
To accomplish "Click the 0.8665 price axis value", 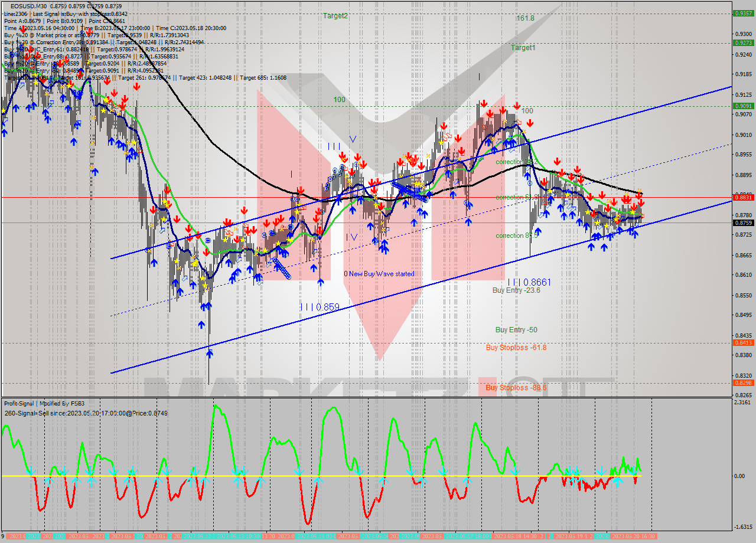I will click(x=742, y=255).
